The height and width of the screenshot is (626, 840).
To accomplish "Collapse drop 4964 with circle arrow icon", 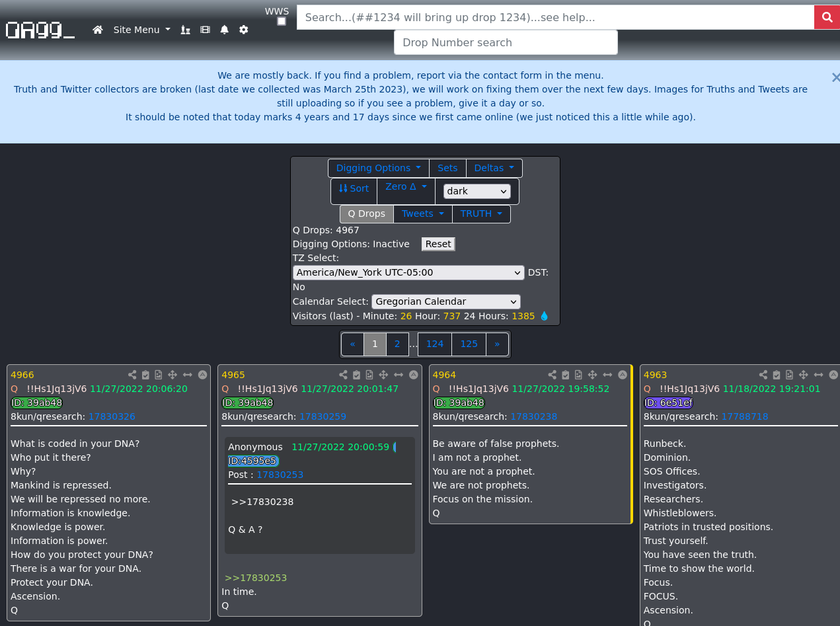I will click(623, 375).
